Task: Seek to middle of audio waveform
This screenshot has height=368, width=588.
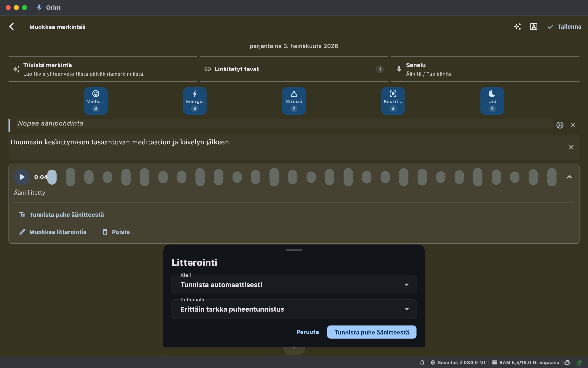Action: 302,177
